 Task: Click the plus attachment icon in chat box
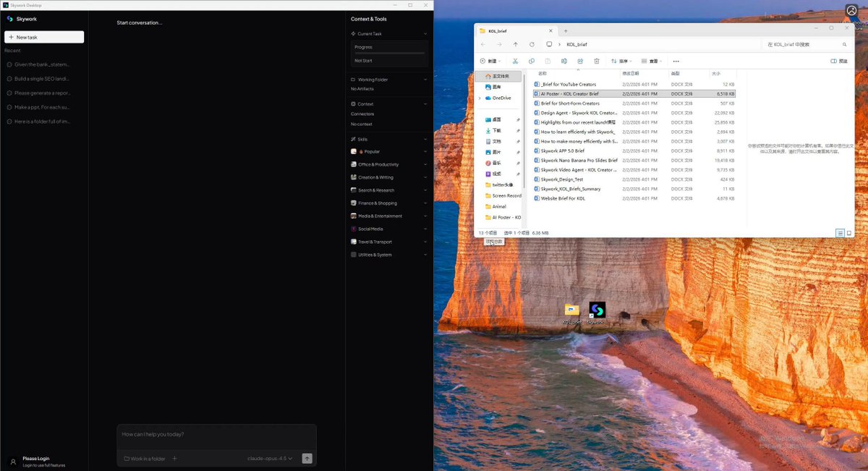click(174, 459)
